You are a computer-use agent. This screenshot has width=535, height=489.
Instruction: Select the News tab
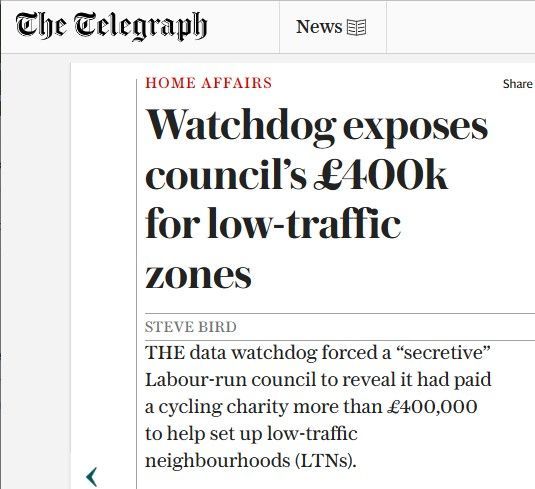[333, 27]
